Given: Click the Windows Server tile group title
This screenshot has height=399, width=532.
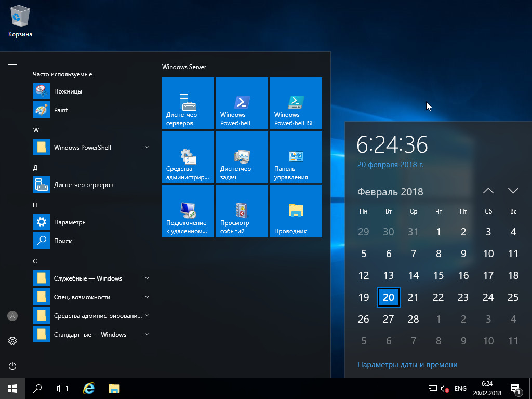Looking at the screenshot, I should coord(184,67).
